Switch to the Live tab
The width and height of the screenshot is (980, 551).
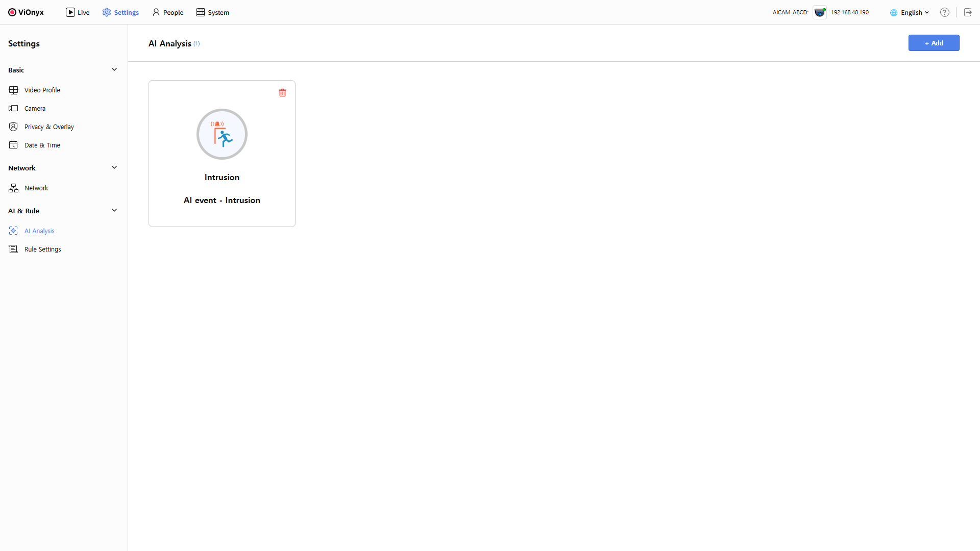pos(78,12)
